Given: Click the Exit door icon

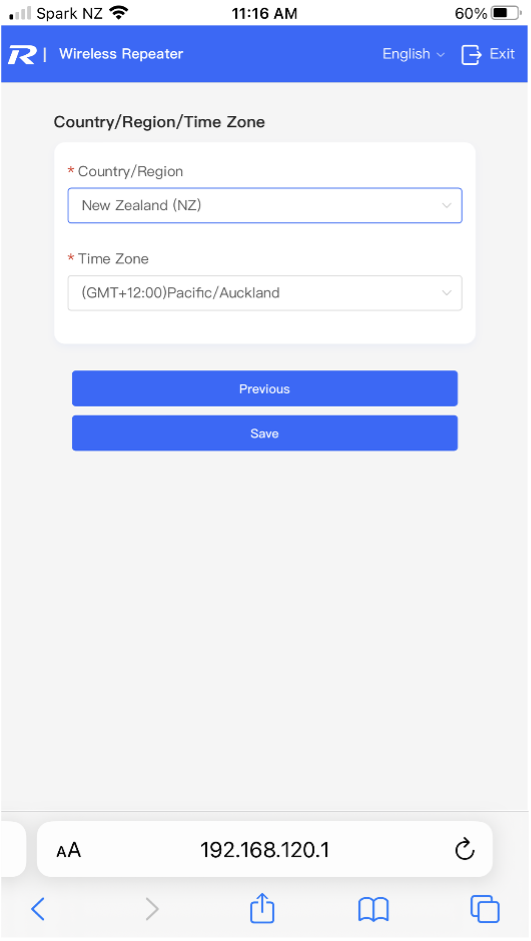Looking at the screenshot, I should coord(471,55).
